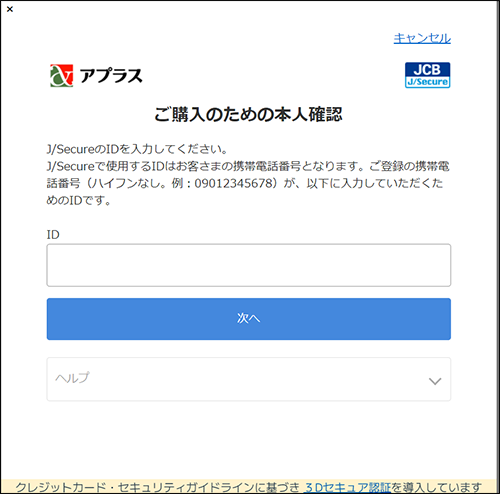
Task: Click the めのIDです closing instruction line
Action: 79,201
